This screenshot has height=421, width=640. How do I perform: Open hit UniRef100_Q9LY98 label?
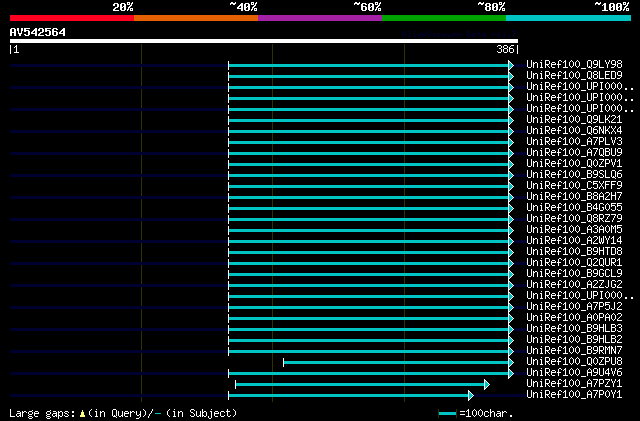pos(574,64)
